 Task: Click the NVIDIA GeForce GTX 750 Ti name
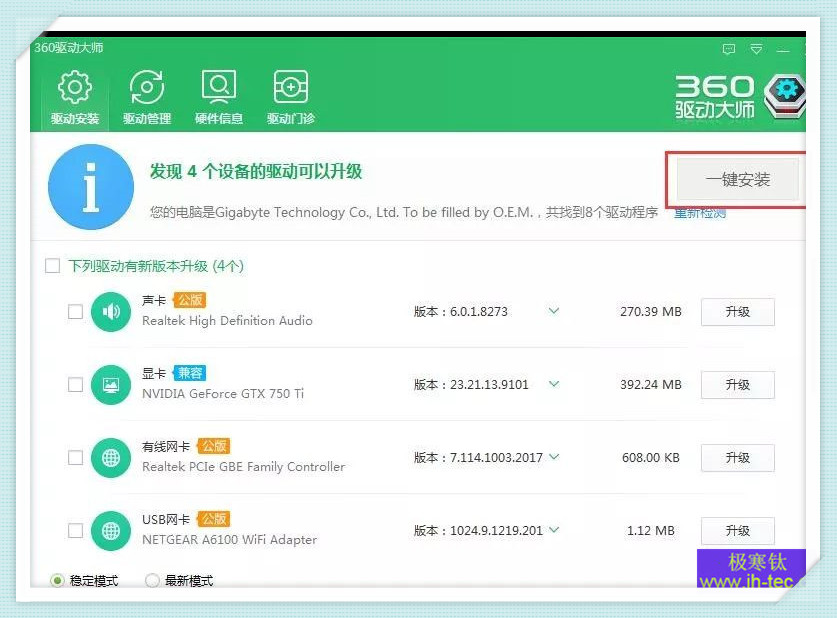point(223,393)
